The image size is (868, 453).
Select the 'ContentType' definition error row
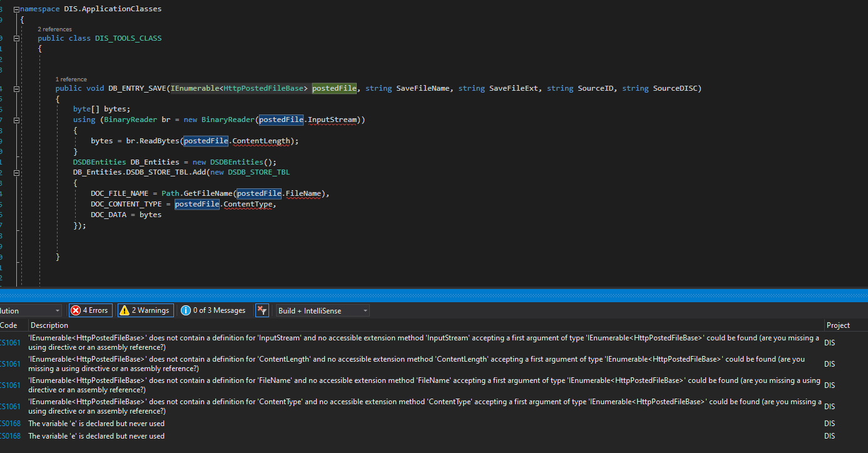[x=434, y=406]
